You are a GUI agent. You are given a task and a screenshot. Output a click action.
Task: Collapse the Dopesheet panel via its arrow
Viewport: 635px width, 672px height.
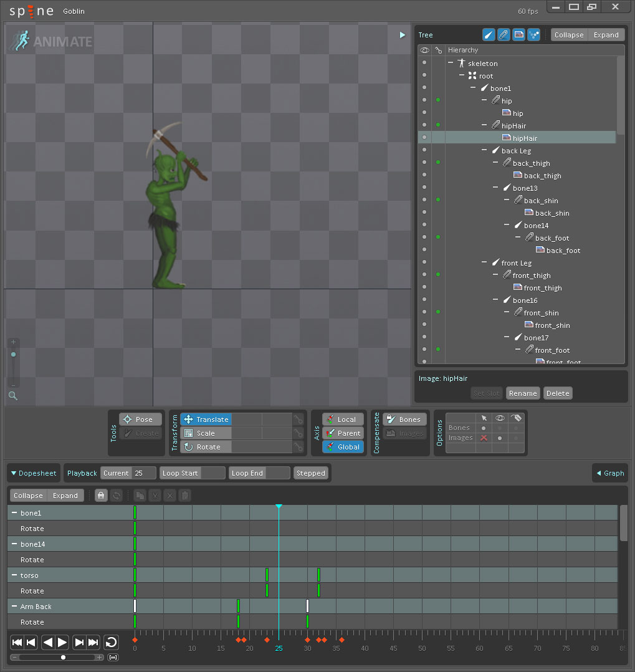pyautogui.click(x=14, y=473)
